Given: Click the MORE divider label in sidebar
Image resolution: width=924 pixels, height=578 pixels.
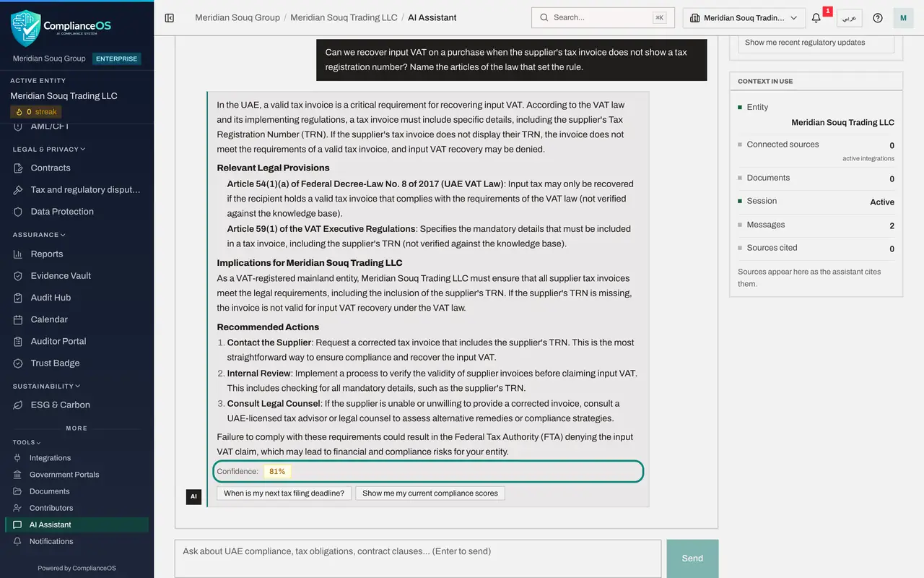Looking at the screenshot, I should coord(77,428).
